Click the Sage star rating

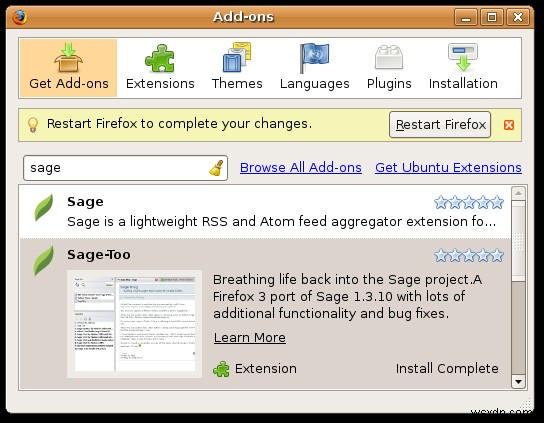pyautogui.click(x=469, y=202)
